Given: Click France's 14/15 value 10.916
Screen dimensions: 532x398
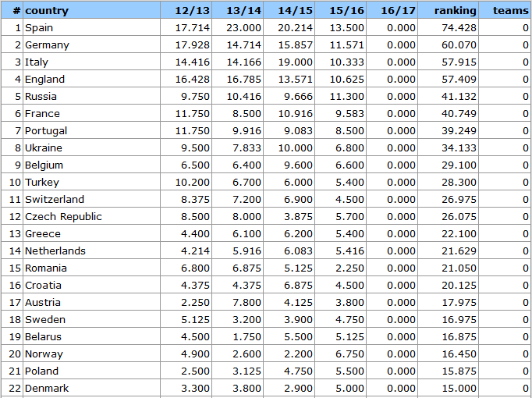Looking at the screenshot, I should [x=295, y=113].
